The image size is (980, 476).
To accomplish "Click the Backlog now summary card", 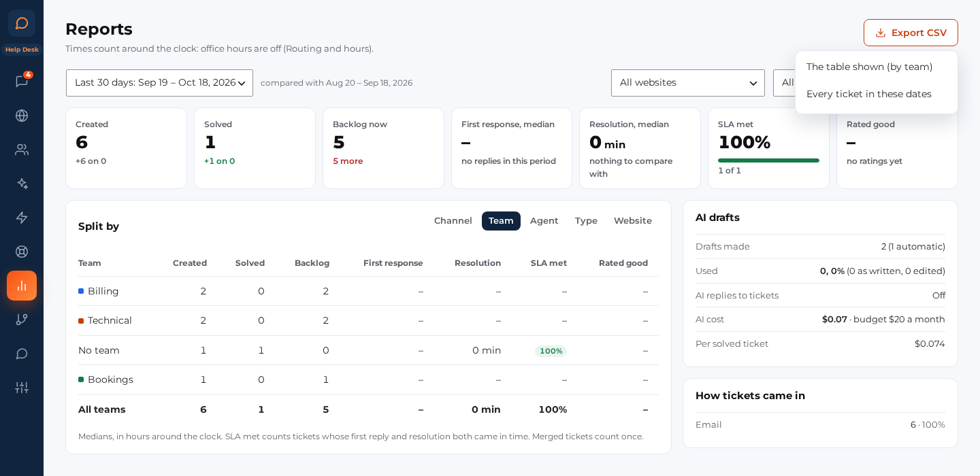I will click(383, 148).
